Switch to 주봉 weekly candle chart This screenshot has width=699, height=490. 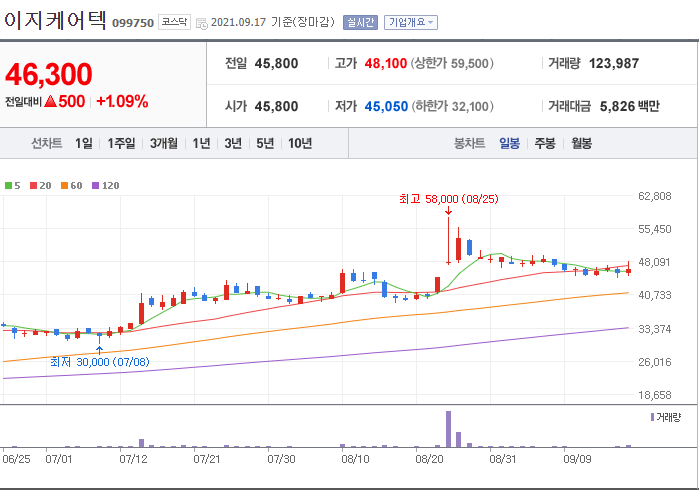(x=545, y=144)
